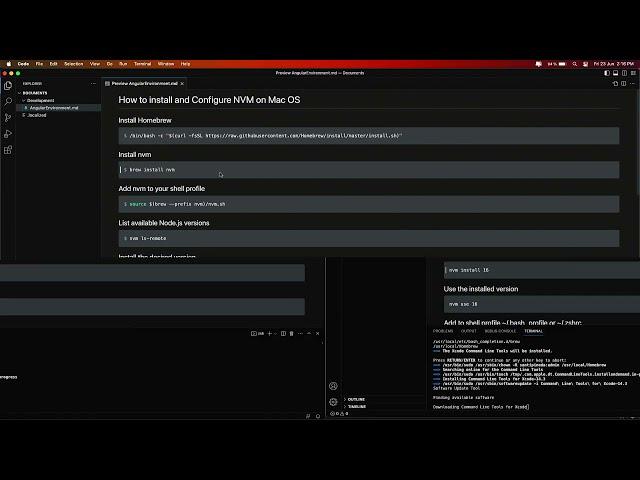
Task: Open the File menu
Action: (39, 64)
